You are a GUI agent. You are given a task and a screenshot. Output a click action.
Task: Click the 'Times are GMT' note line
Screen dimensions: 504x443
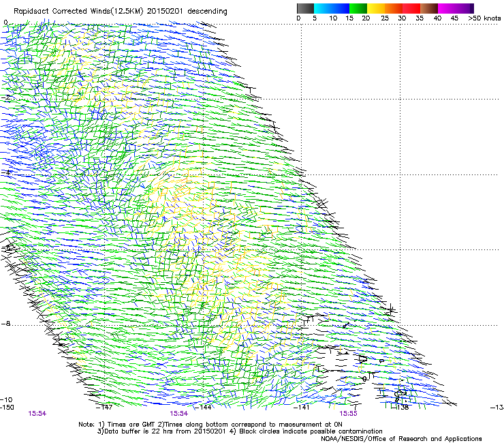pyautogui.click(x=210, y=425)
